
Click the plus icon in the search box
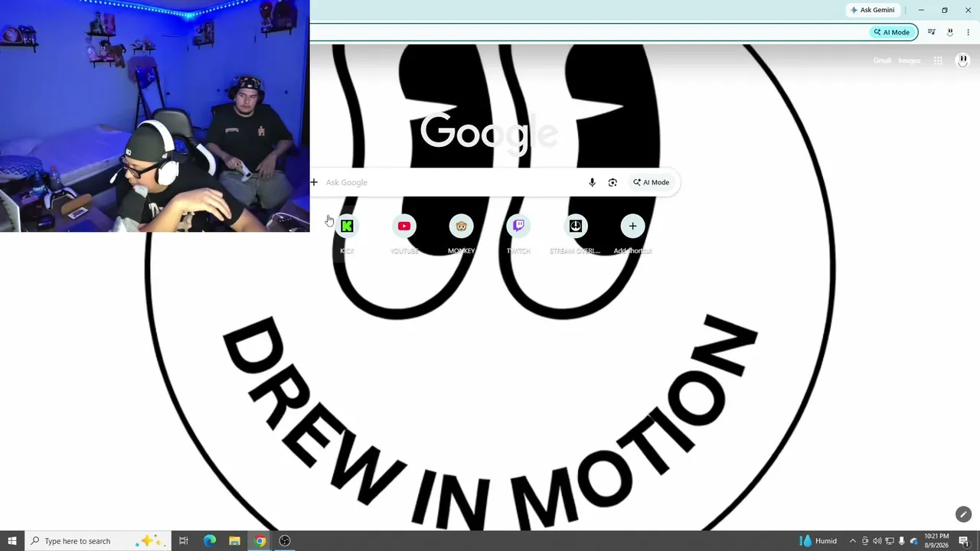coord(314,182)
